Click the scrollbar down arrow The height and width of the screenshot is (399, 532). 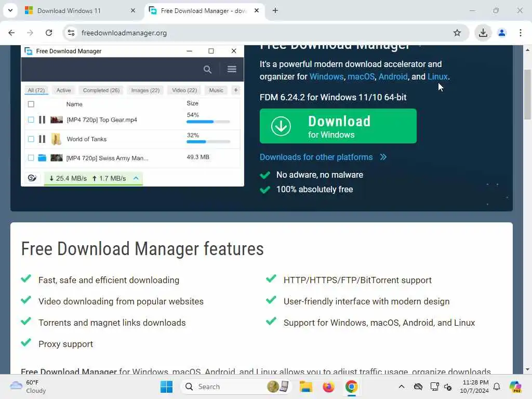pyautogui.click(x=527, y=369)
